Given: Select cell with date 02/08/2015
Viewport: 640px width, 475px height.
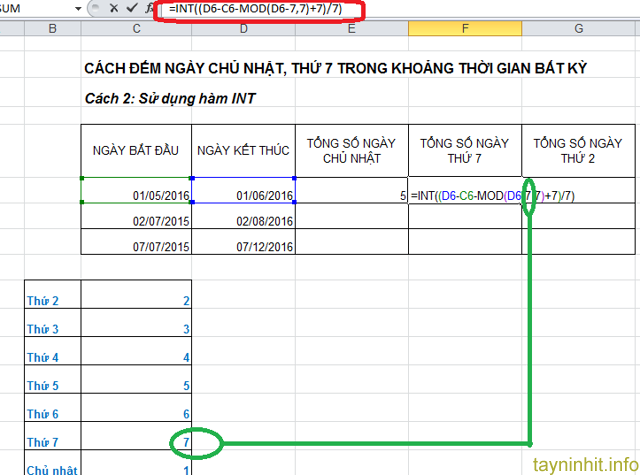Looking at the screenshot, I should (243, 219).
